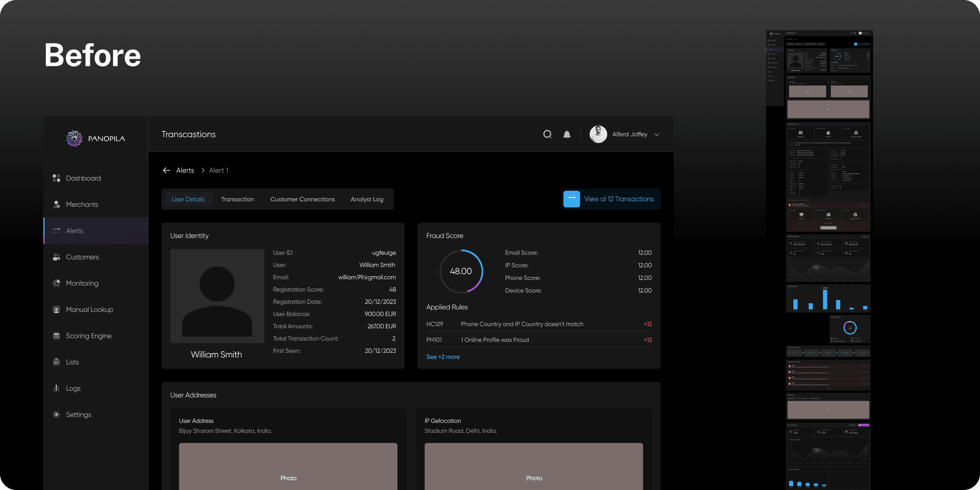The image size is (980, 490).
Task: Select the Monitoring sidebar icon
Action: click(56, 283)
